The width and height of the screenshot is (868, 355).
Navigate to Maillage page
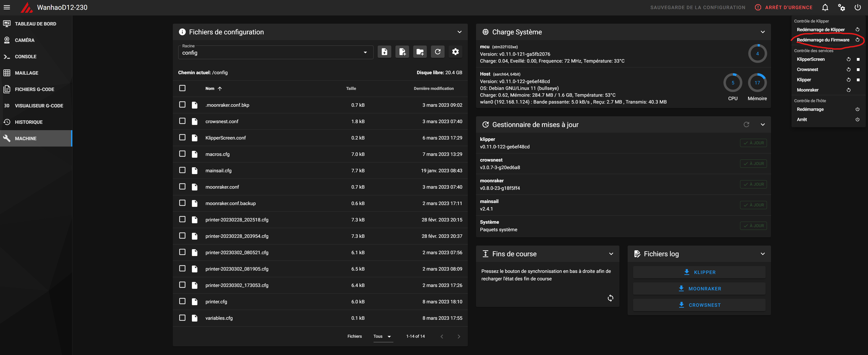pos(36,73)
